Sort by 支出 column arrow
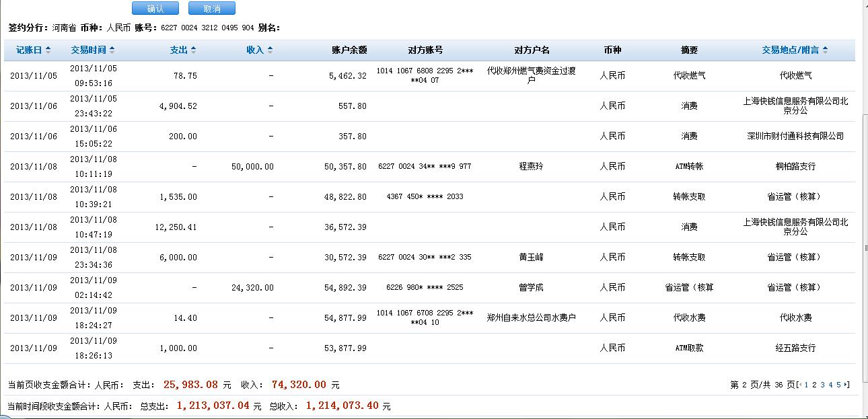The height and width of the screenshot is (419, 868). tap(194, 50)
